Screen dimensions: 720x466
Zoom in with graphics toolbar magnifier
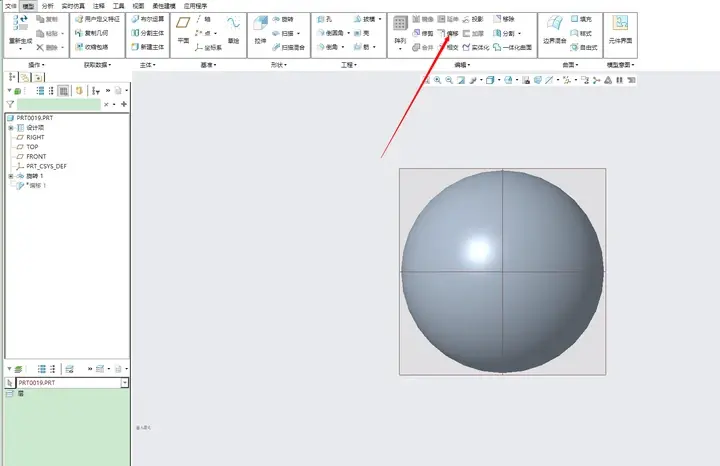tap(438, 80)
